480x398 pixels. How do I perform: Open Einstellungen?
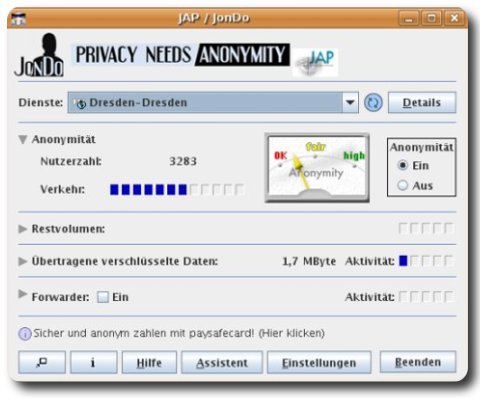[x=319, y=362]
